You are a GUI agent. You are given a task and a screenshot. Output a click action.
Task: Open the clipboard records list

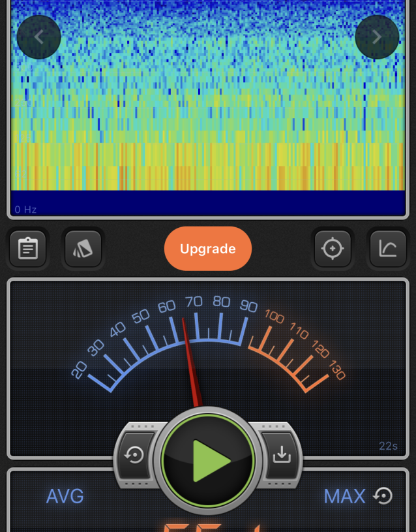(x=28, y=249)
